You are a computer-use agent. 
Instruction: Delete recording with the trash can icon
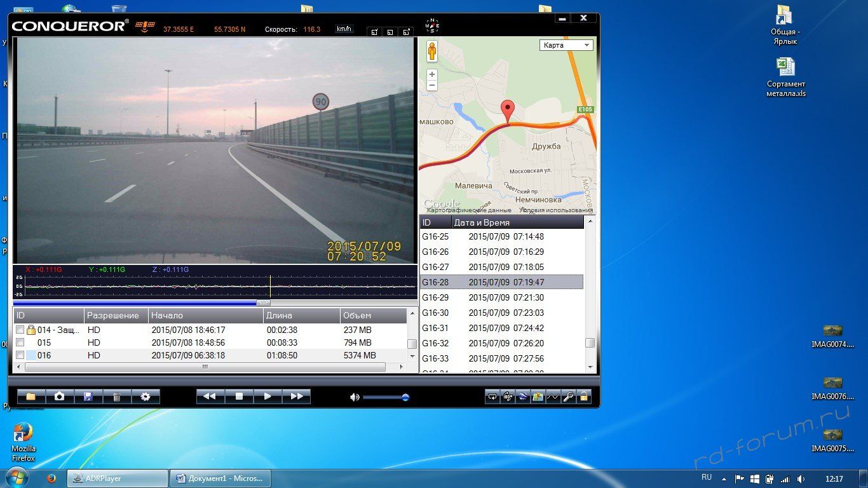pos(117,396)
